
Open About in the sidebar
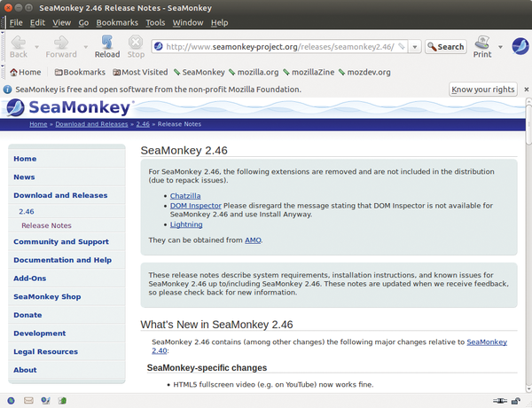point(25,370)
